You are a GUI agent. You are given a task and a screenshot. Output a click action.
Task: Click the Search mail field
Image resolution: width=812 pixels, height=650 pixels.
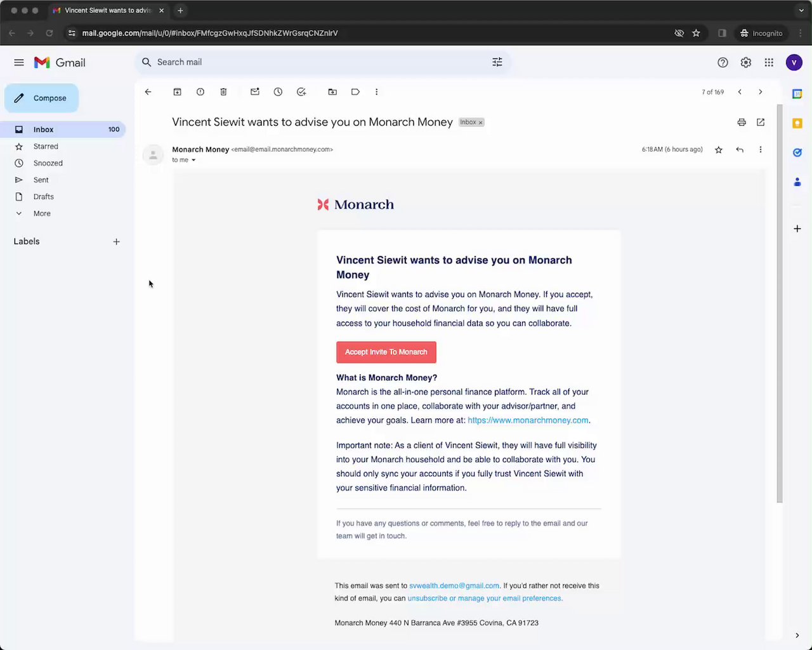(322, 62)
